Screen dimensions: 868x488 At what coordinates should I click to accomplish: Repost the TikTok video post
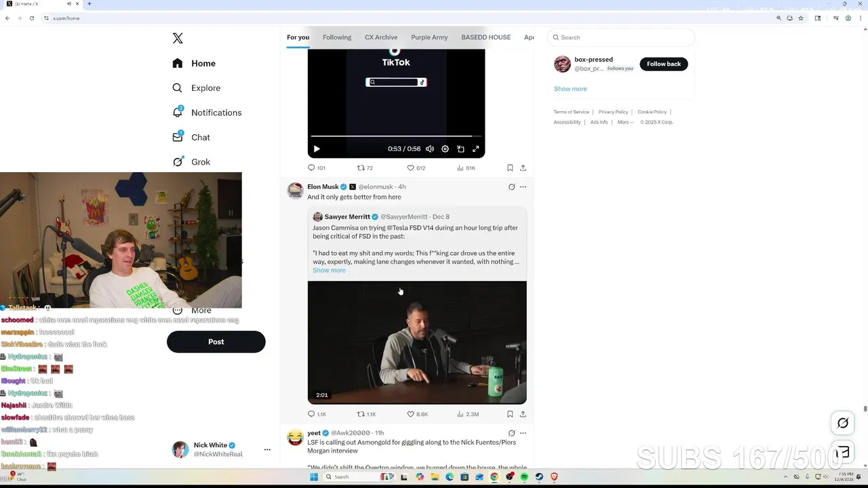[x=365, y=167]
